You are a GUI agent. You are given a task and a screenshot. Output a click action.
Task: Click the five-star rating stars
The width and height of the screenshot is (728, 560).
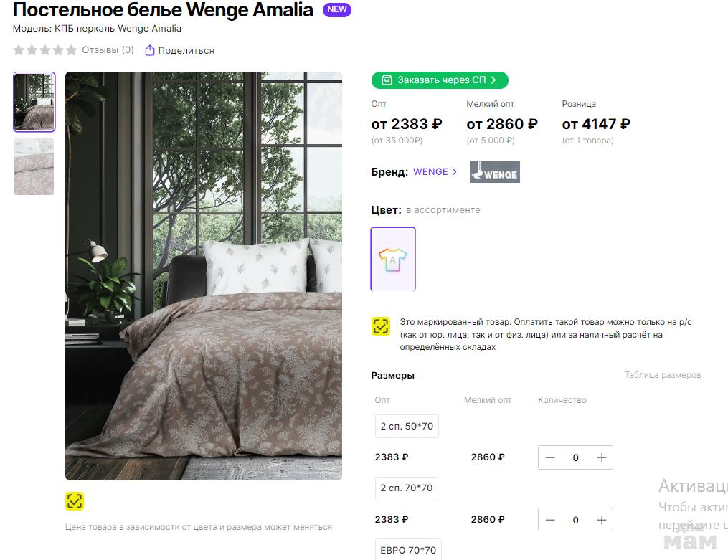(x=44, y=50)
